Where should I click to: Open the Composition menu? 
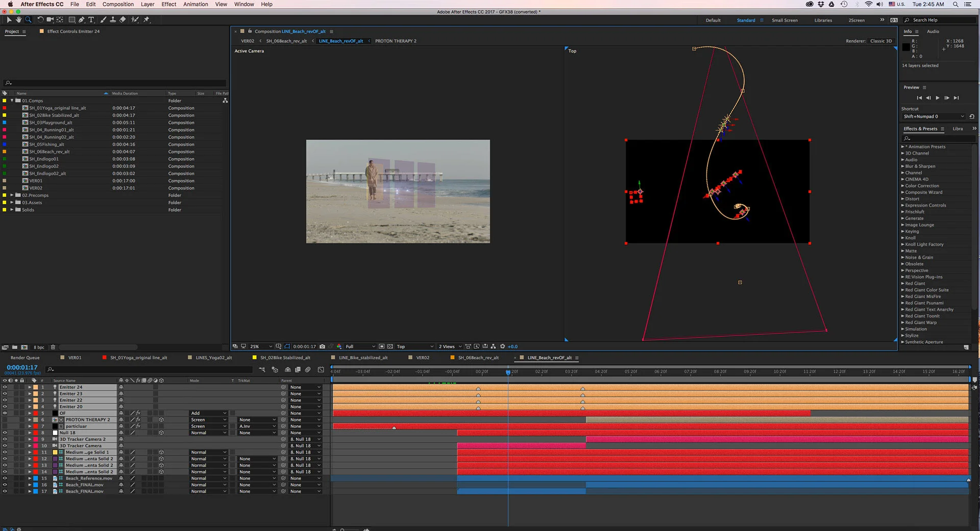point(118,4)
